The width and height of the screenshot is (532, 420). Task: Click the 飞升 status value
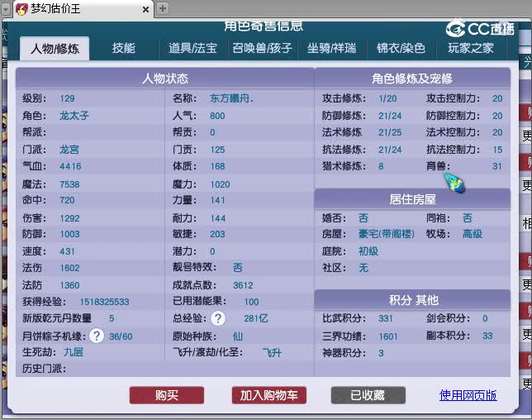pyautogui.click(x=272, y=352)
